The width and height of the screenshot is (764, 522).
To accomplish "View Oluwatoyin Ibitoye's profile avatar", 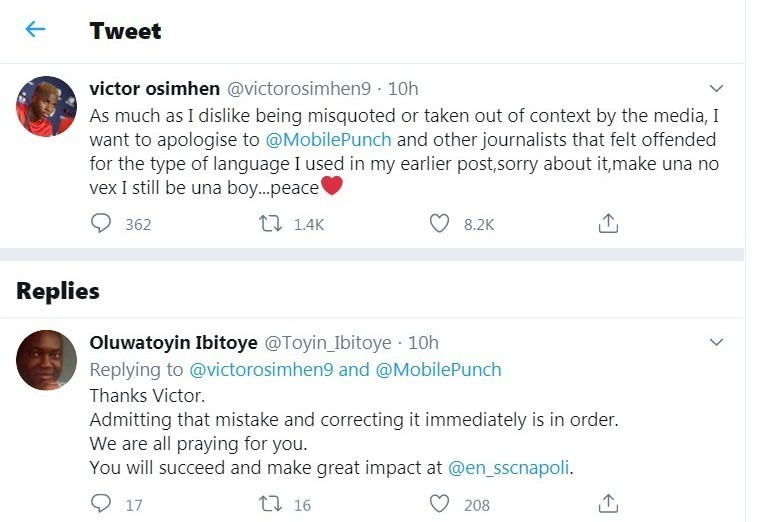I will [x=46, y=360].
